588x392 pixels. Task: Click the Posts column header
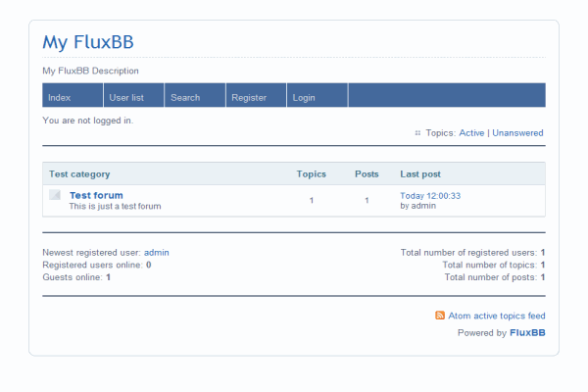(x=367, y=173)
